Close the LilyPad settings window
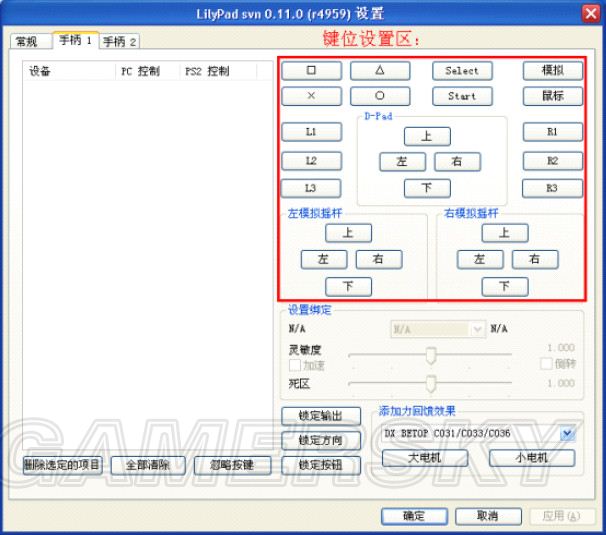Screen dimensions: 606x535 click(591, 14)
